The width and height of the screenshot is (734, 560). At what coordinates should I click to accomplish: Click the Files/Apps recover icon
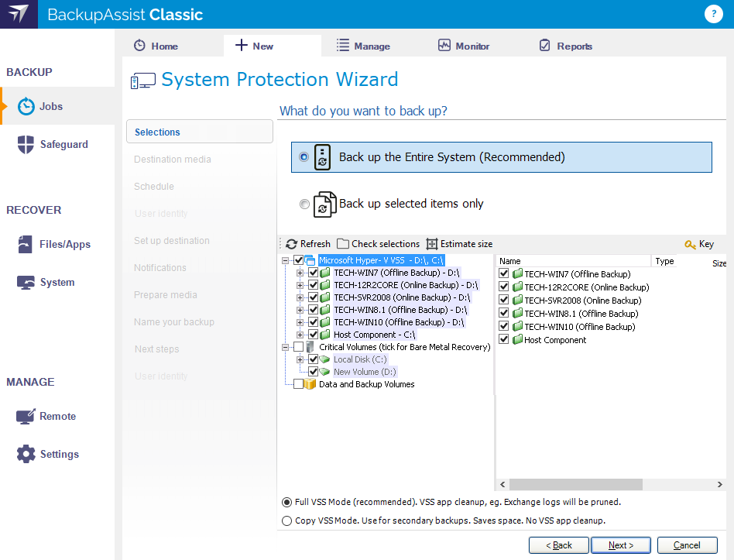(26, 244)
